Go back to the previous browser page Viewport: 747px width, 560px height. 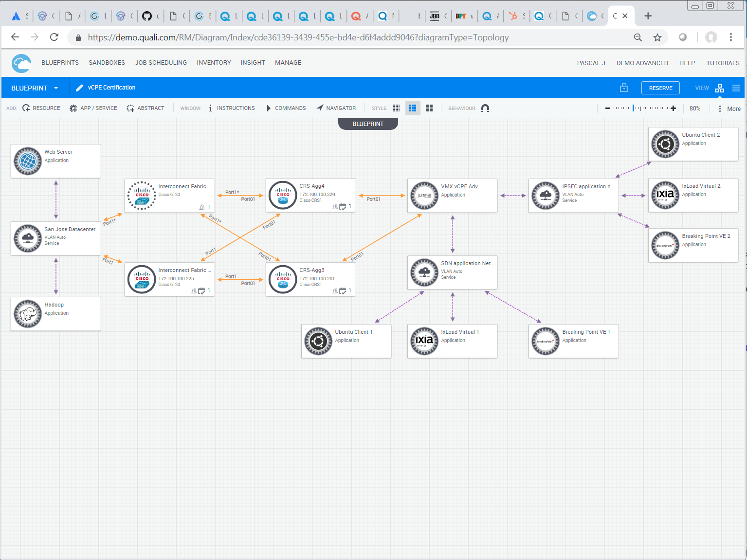point(15,37)
